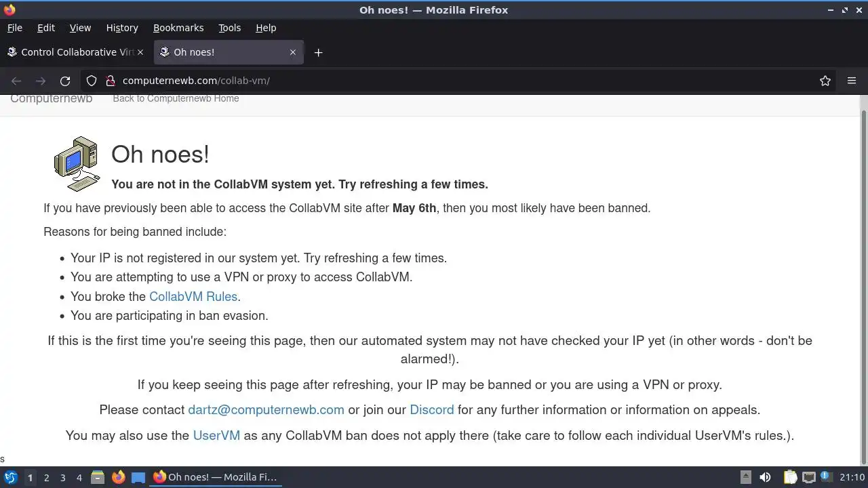Screen dimensions: 868x488
Task: Open removable media tray icon
Action: coord(745,477)
